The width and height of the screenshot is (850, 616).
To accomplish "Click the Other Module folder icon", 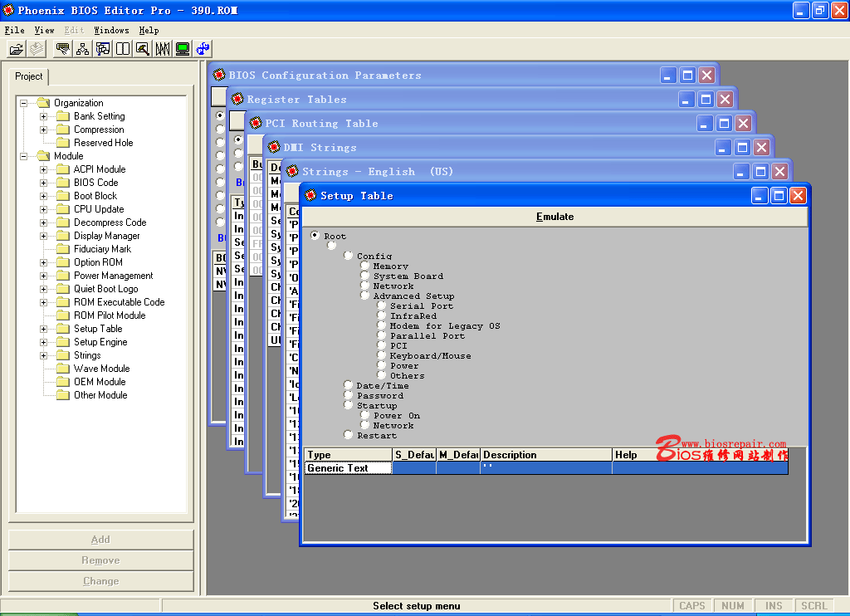I will tap(63, 395).
